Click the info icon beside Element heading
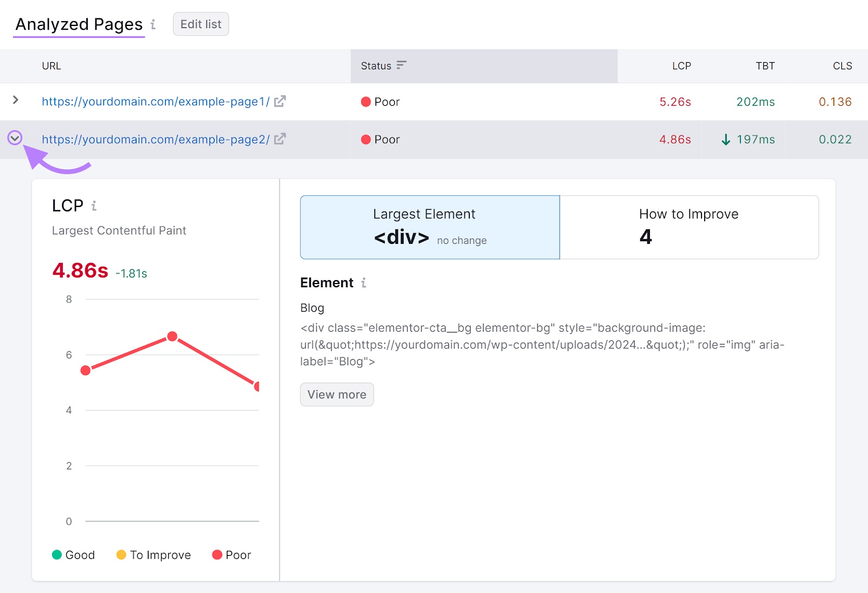This screenshot has width=868, height=593. pyautogui.click(x=363, y=283)
